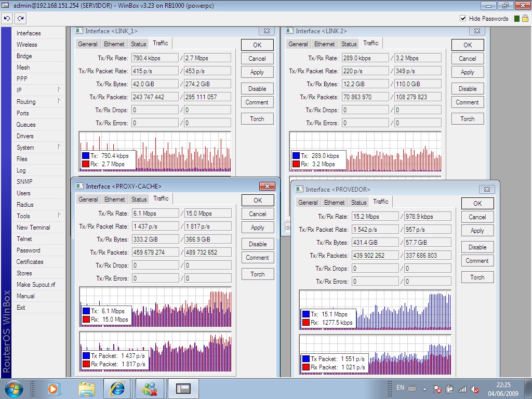
Task: Click red Rx swatch in LINK 2 graph legend
Action: (x=296, y=164)
